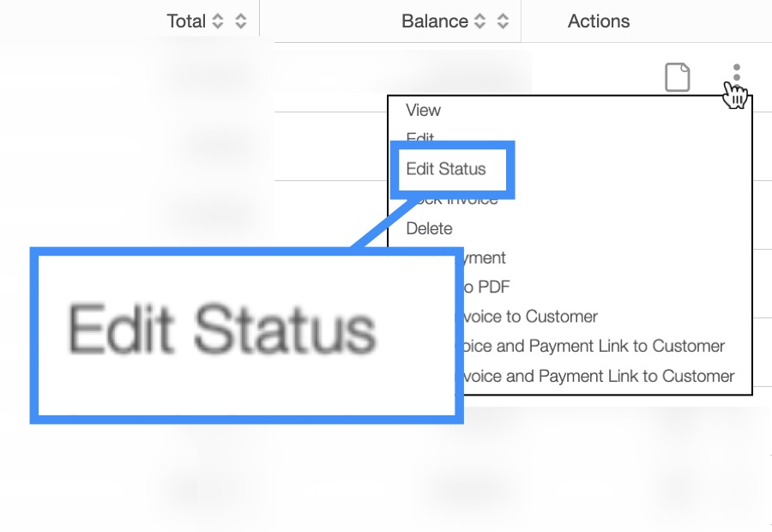The height and width of the screenshot is (532, 772).
Task: Click the Actions column header
Action: 599,21
